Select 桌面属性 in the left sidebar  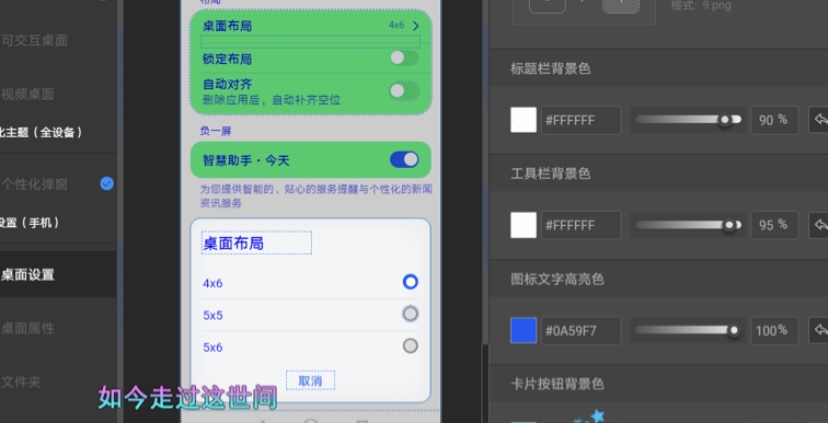(x=28, y=328)
